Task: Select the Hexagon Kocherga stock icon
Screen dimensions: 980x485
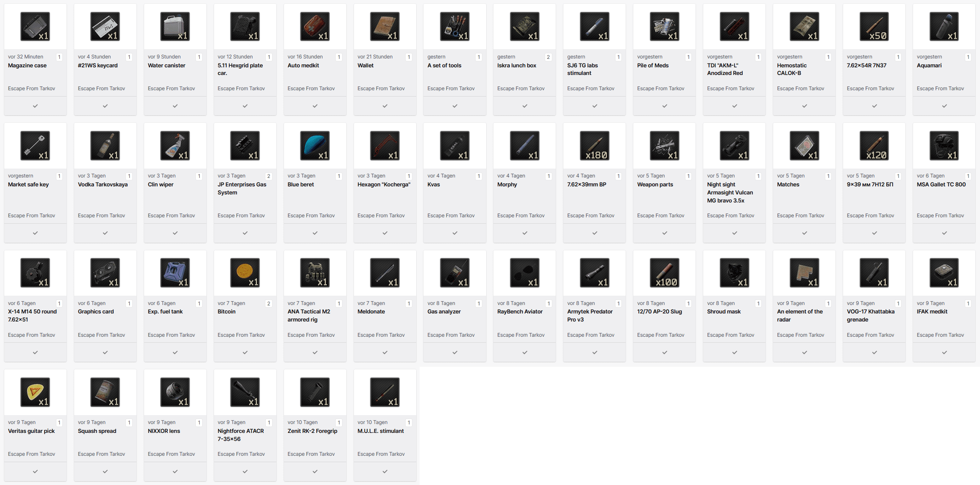Action: click(385, 146)
